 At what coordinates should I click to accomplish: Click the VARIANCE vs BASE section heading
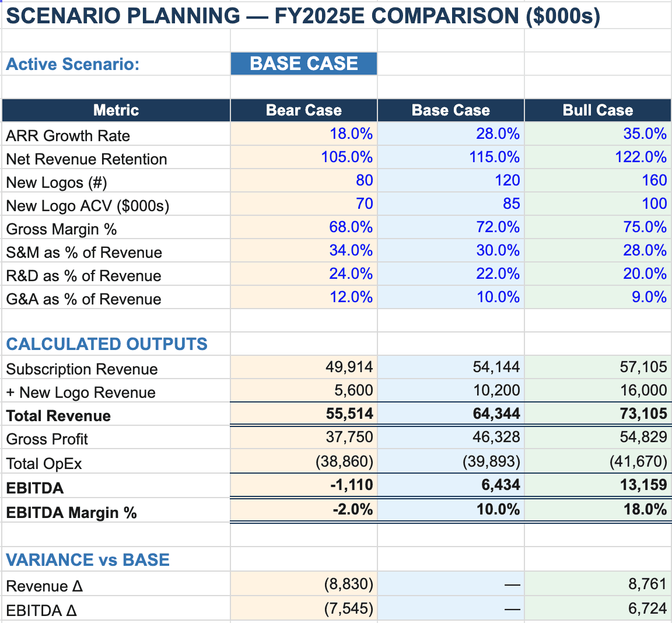pos(87,559)
